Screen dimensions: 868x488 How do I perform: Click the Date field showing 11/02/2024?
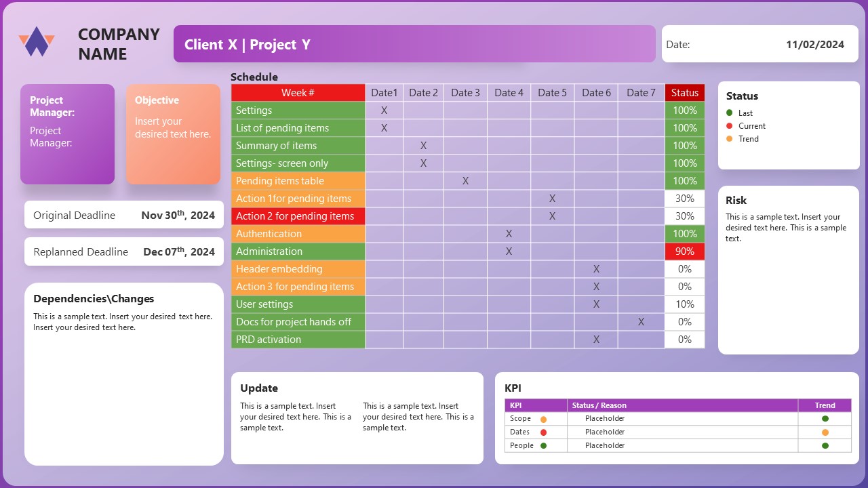point(759,43)
